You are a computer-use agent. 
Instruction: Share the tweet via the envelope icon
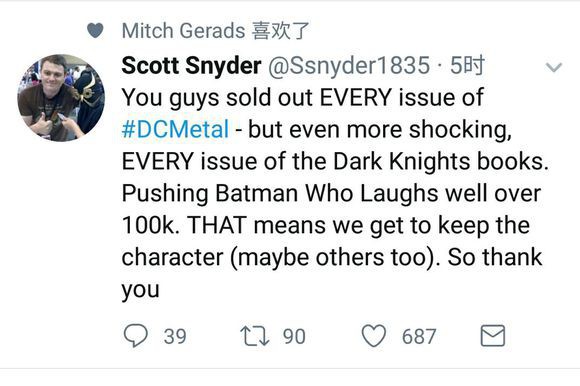point(493,336)
